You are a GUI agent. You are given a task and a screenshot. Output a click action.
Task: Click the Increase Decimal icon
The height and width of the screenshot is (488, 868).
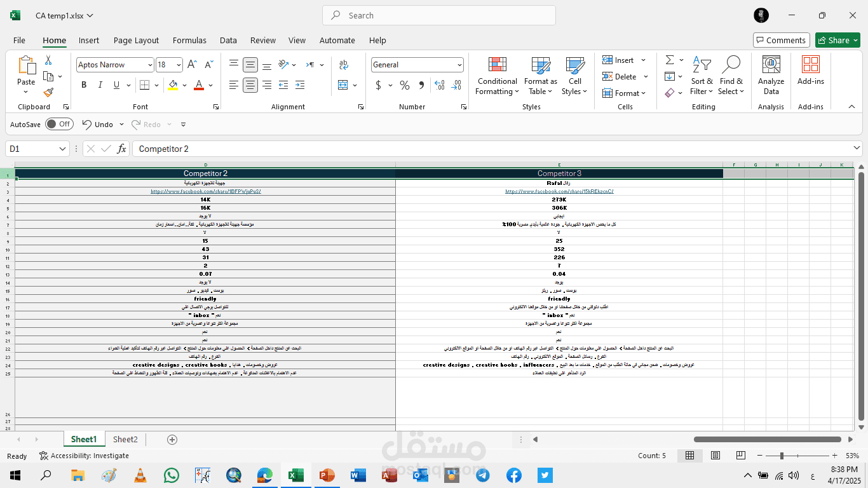click(x=439, y=85)
